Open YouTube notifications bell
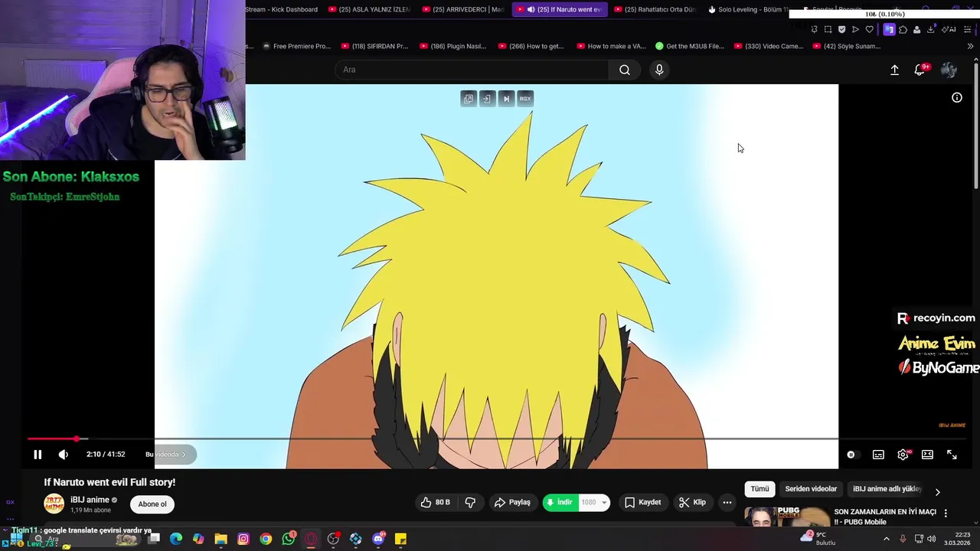 (x=920, y=70)
